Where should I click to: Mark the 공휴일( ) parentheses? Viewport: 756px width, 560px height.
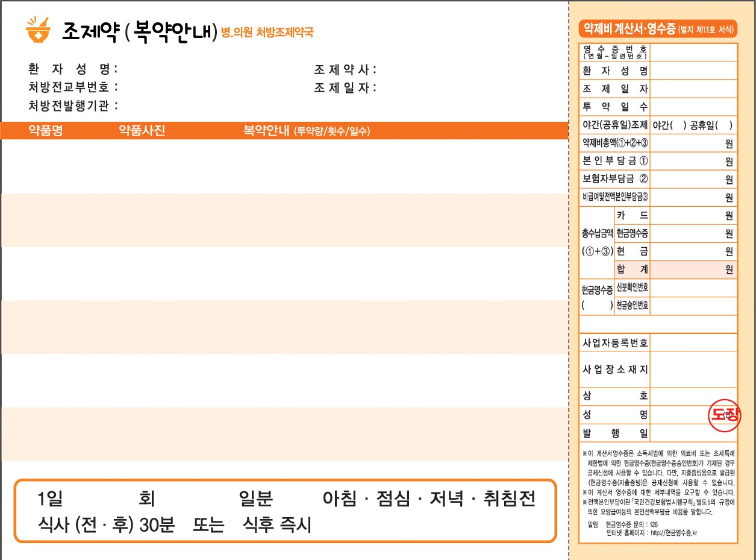711,125
